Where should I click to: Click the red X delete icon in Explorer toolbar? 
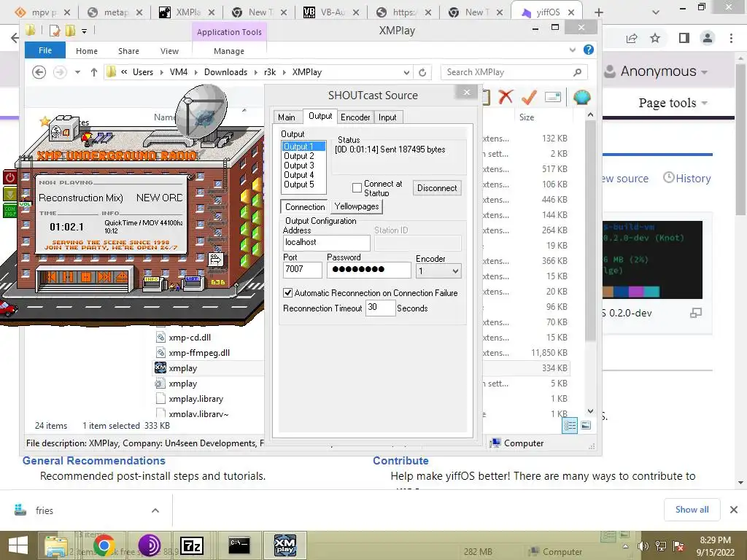coord(506,97)
